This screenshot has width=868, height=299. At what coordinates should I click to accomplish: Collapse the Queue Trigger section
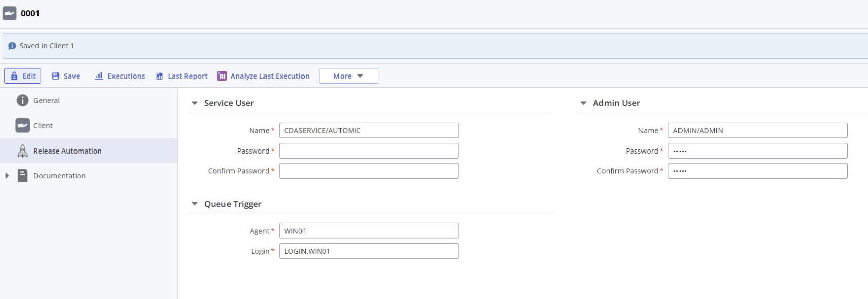point(194,204)
